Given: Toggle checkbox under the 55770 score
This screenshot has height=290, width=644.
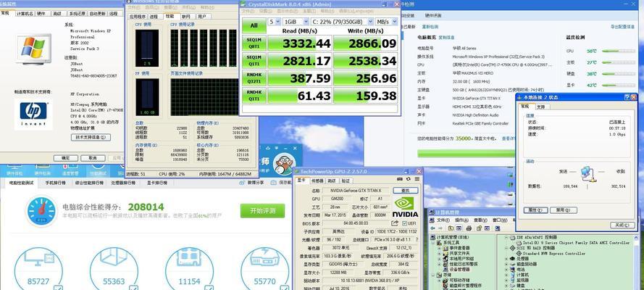Looking at the screenshot, I should click(285, 289).
